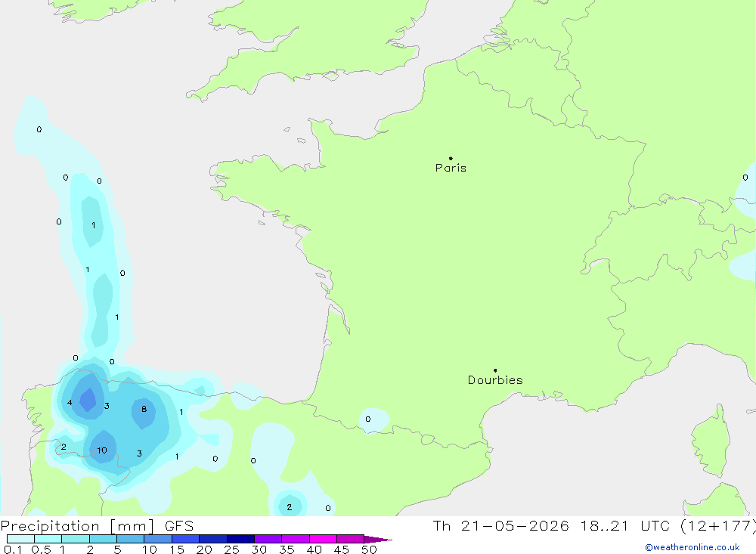Click the forecast date Th 21-05-2026 text
756x554 pixels.
500,525
